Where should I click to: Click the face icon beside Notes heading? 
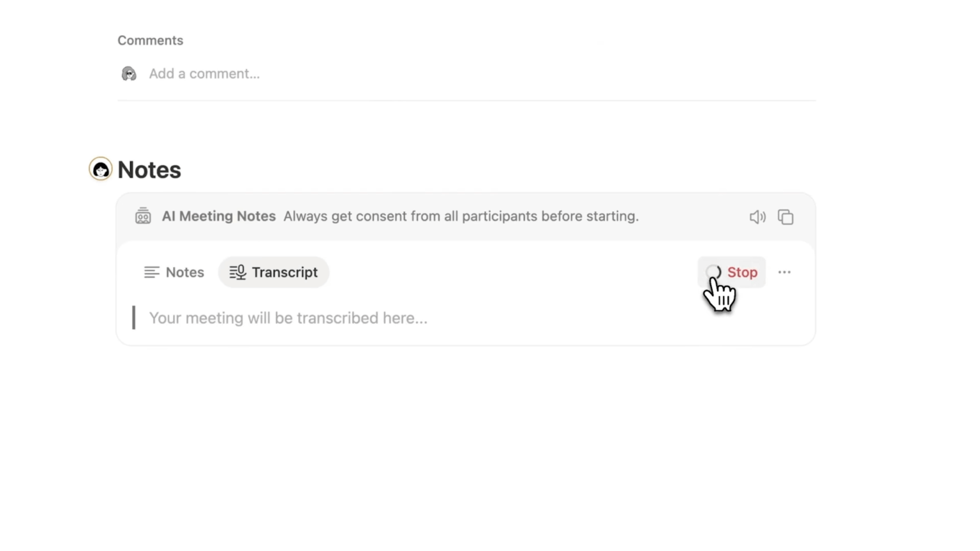point(100,169)
